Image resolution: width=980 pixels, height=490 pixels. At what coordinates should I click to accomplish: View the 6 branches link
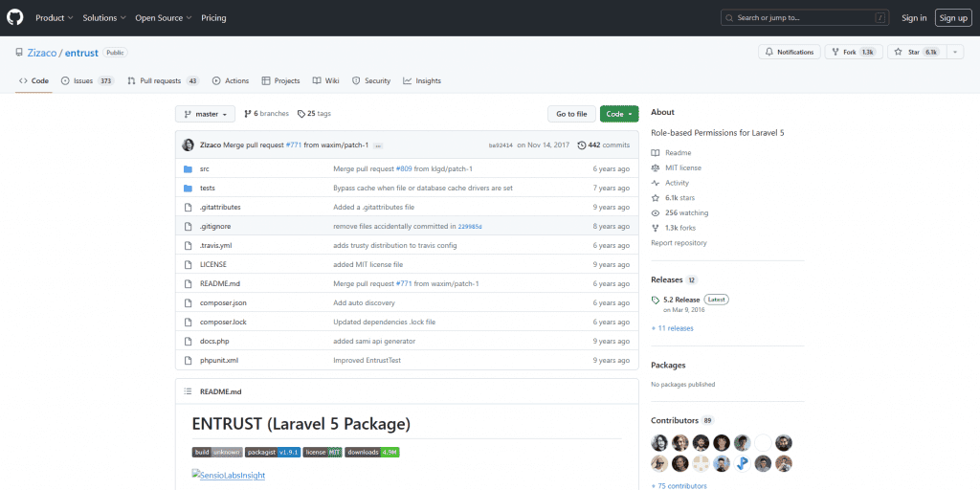click(266, 114)
